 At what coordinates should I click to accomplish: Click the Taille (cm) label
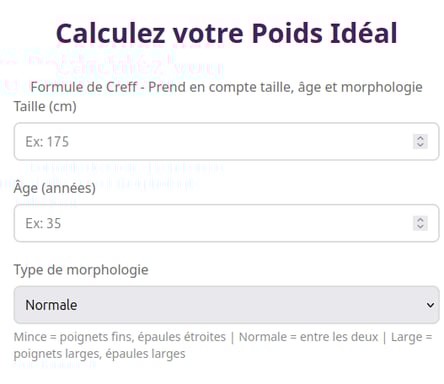point(45,107)
